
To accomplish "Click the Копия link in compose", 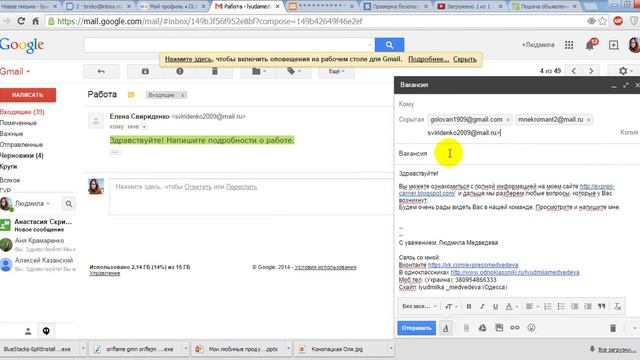I will (629, 132).
